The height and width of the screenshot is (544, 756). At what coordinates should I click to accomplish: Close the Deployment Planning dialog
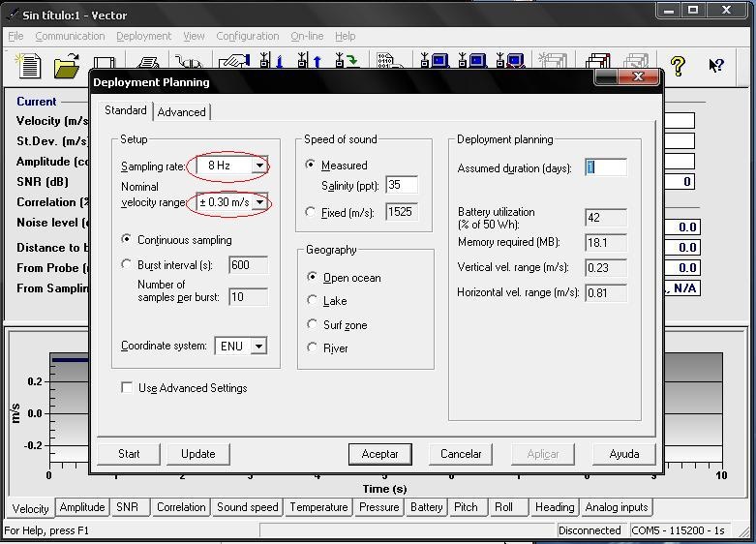[638, 76]
